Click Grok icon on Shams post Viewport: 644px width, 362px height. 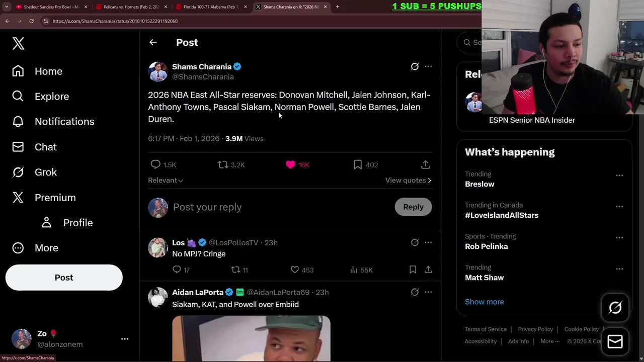click(x=415, y=66)
